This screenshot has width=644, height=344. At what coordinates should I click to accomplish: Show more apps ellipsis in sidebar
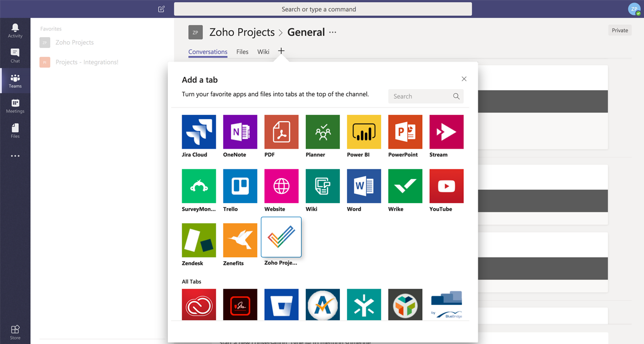coord(15,156)
